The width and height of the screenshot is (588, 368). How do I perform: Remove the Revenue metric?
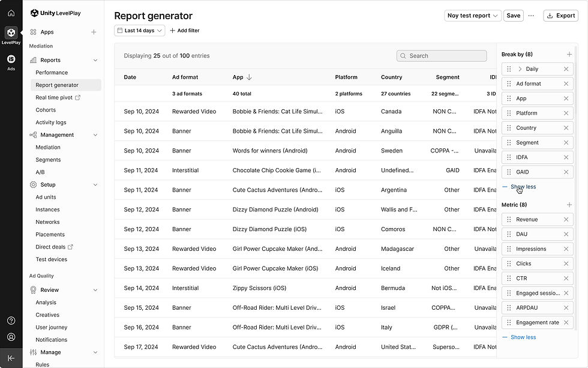coord(566,220)
